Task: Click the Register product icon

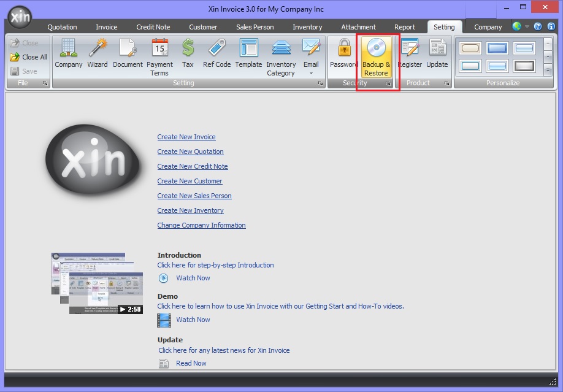Action: click(410, 53)
